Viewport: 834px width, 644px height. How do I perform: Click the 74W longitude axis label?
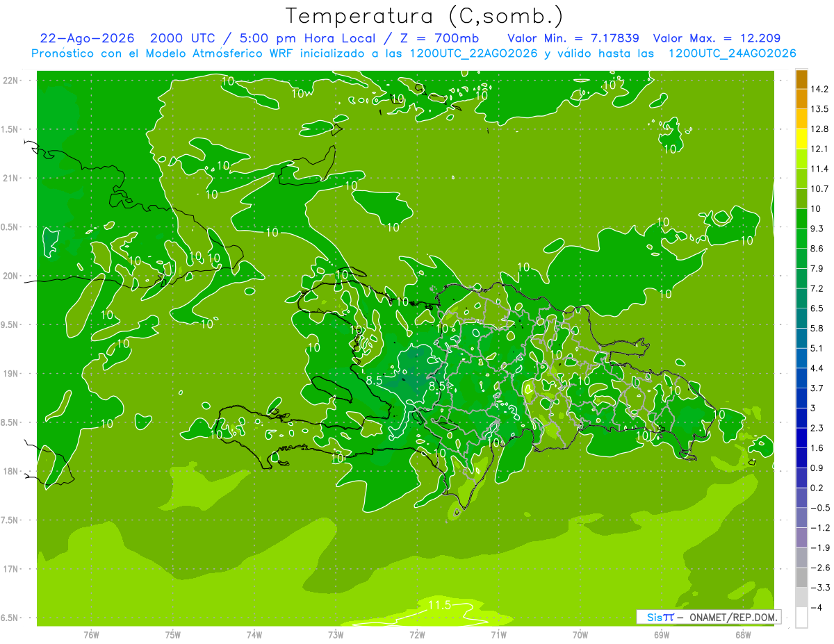(x=254, y=635)
